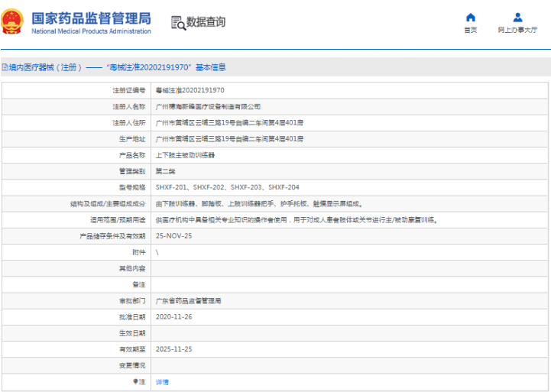
Task: Click the home (首页) house icon
Action: click(x=471, y=18)
